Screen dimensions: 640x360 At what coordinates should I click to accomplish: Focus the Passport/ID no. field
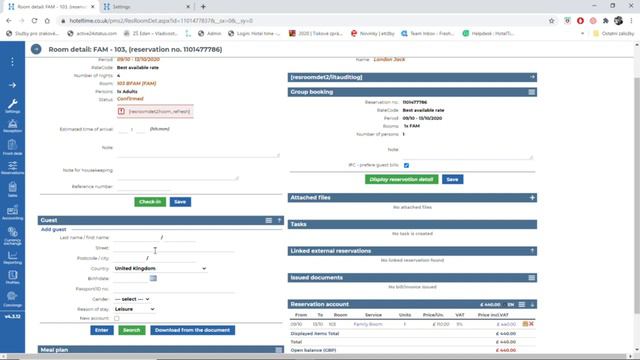(x=174, y=289)
